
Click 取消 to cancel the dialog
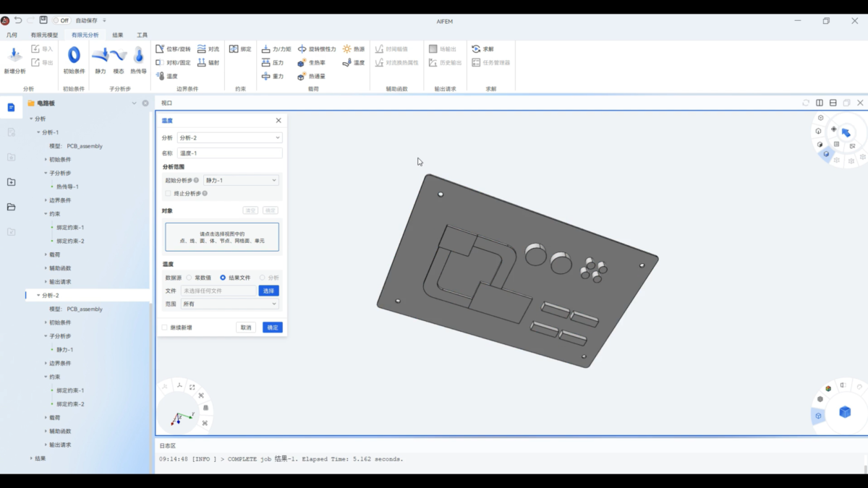coord(246,328)
